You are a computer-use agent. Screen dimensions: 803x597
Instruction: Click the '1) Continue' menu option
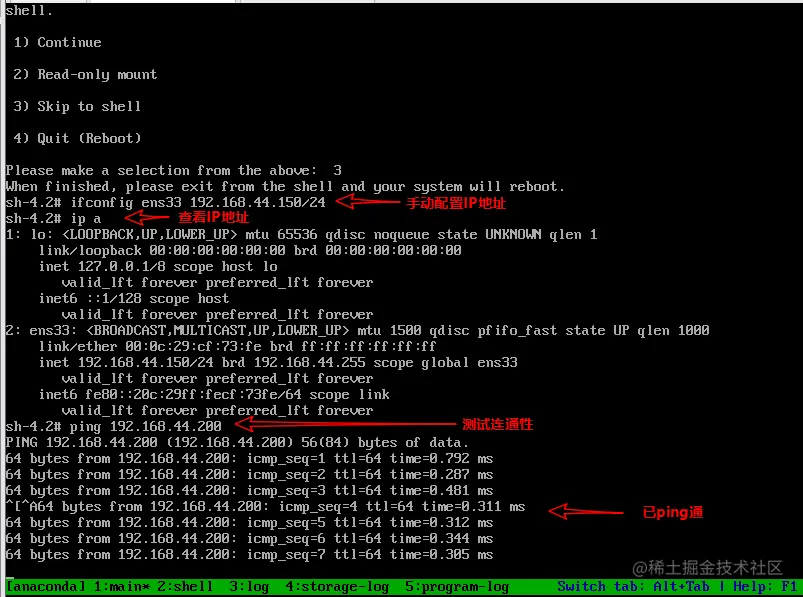tap(57, 42)
